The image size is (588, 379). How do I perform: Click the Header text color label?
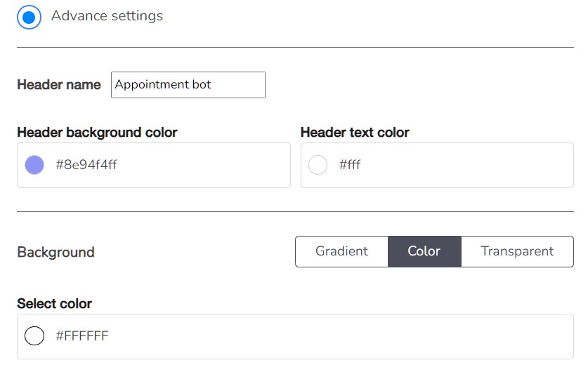355,132
